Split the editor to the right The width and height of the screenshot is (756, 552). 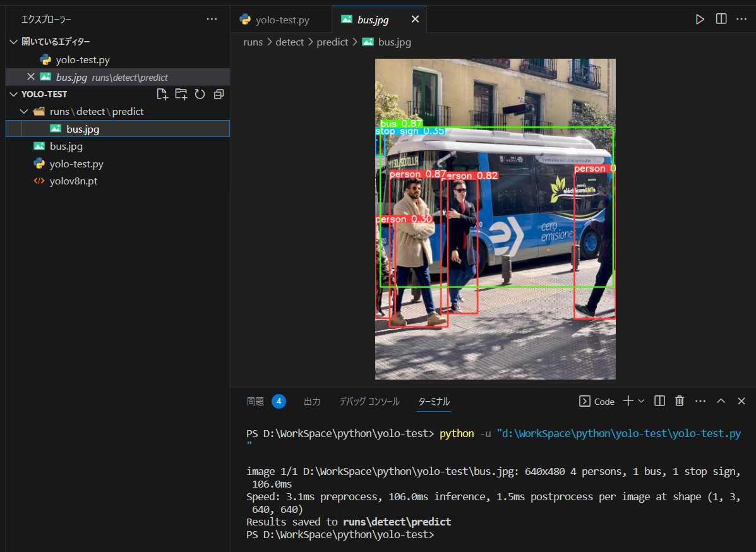click(x=721, y=19)
